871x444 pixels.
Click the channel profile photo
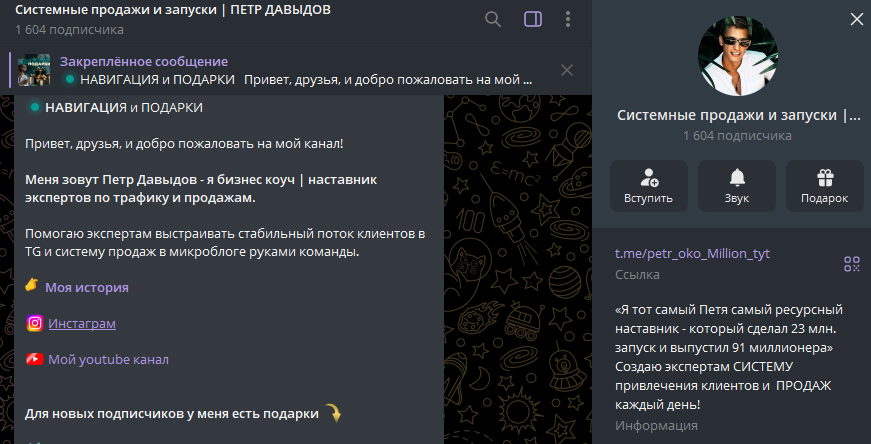click(x=737, y=56)
